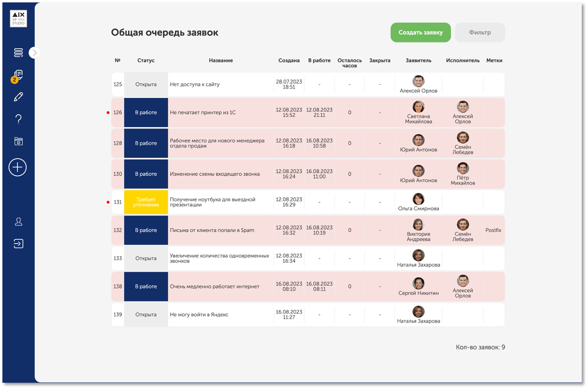Click Юрий Антонов avatar in row 130

point(418,171)
